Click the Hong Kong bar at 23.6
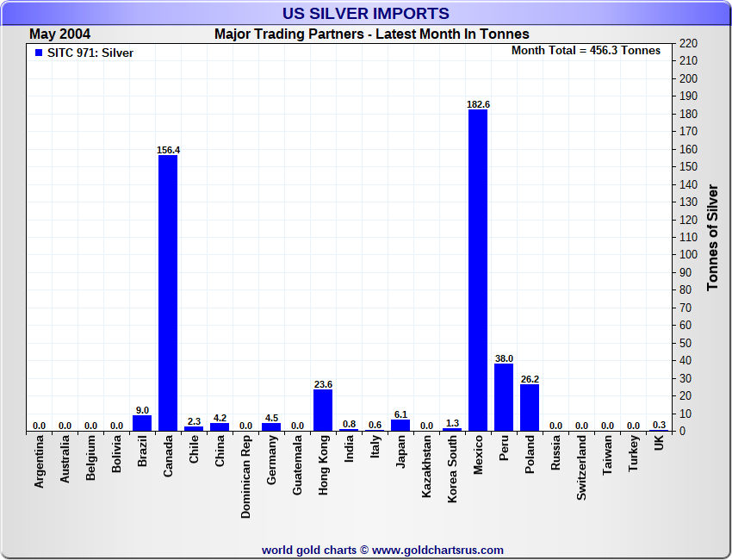Viewport: 732px width, 560px height. click(323, 410)
